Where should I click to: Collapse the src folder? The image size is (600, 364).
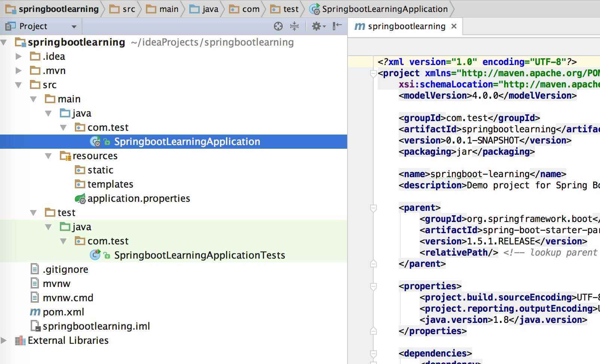[x=19, y=85]
